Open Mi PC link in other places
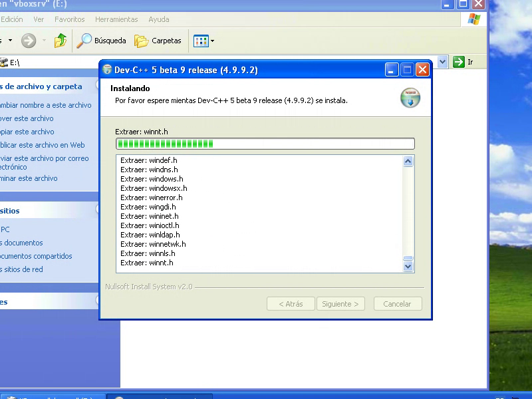 pyautogui.click(x=5, y=229)
